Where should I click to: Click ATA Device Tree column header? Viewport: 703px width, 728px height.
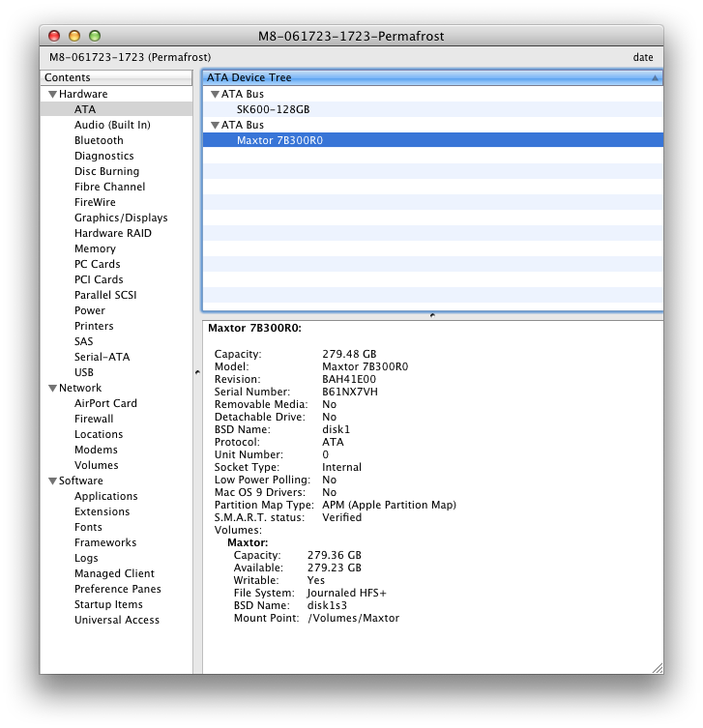(x=387, y=77)
